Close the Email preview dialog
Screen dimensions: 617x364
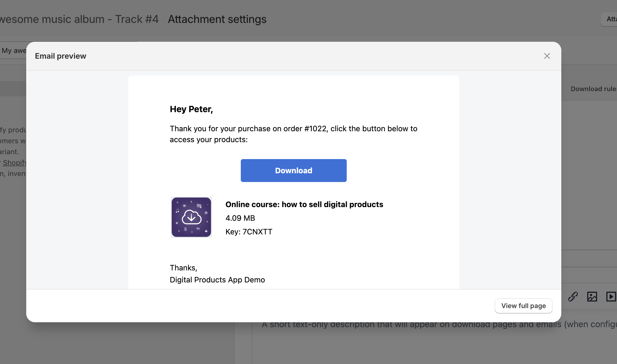[x=547, y=56]
